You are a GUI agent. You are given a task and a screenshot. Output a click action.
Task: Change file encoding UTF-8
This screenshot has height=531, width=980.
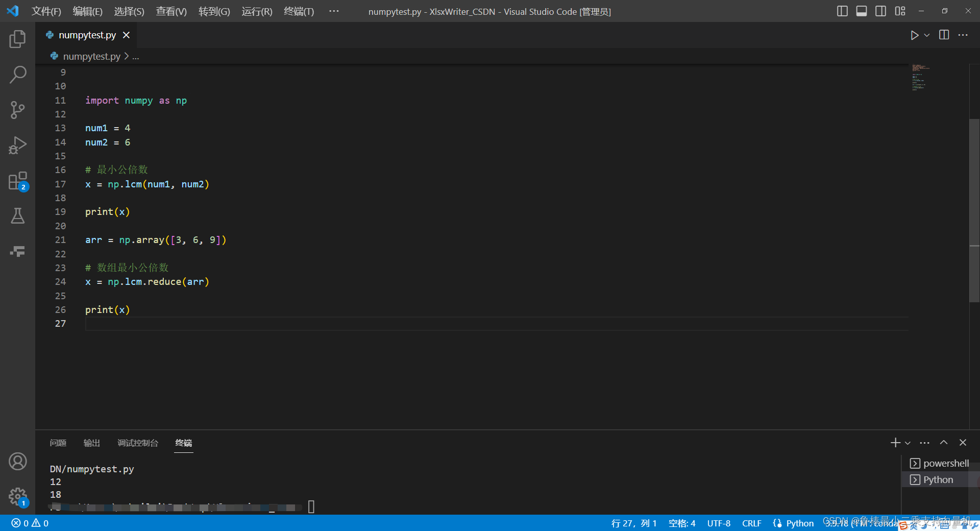click(719, 523)
